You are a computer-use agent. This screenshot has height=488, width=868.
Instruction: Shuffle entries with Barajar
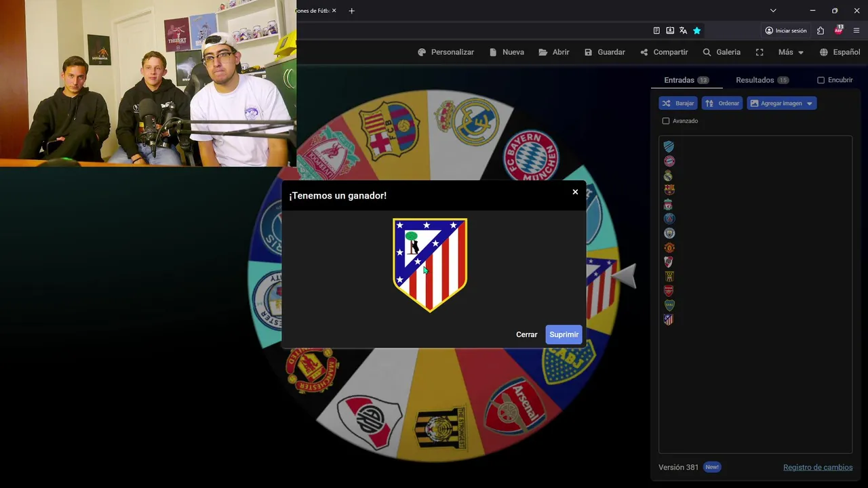click(677, 103)
